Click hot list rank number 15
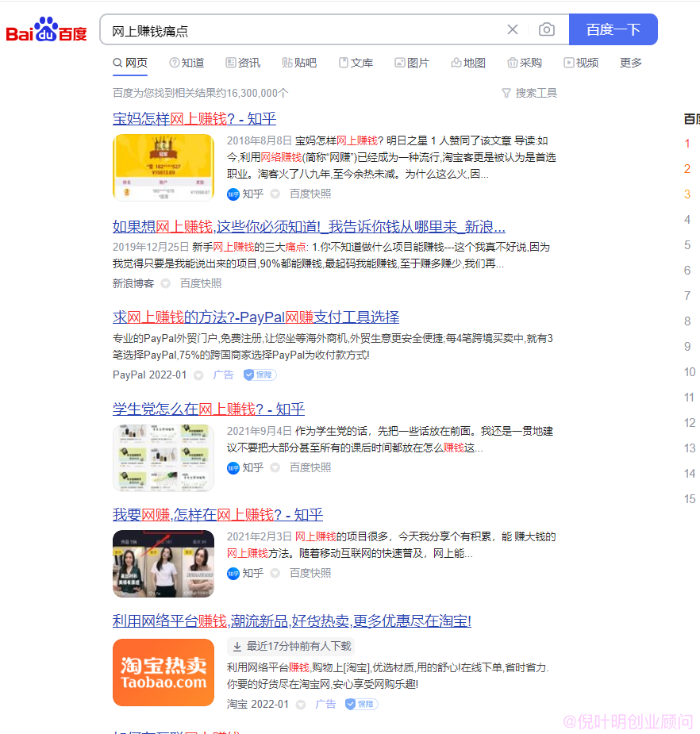This screenshot has width=700, height=734. click(689, 499)
